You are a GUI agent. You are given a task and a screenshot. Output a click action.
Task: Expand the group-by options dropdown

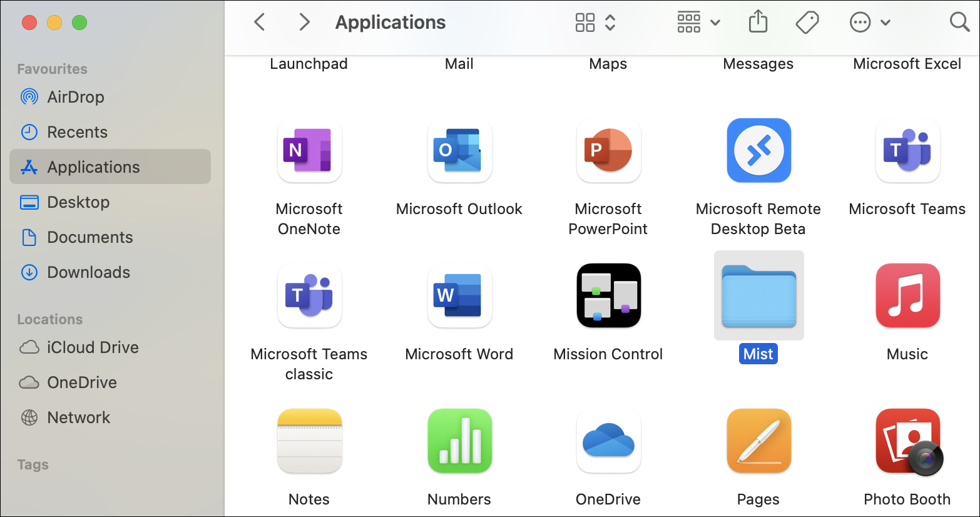point(698,23)
